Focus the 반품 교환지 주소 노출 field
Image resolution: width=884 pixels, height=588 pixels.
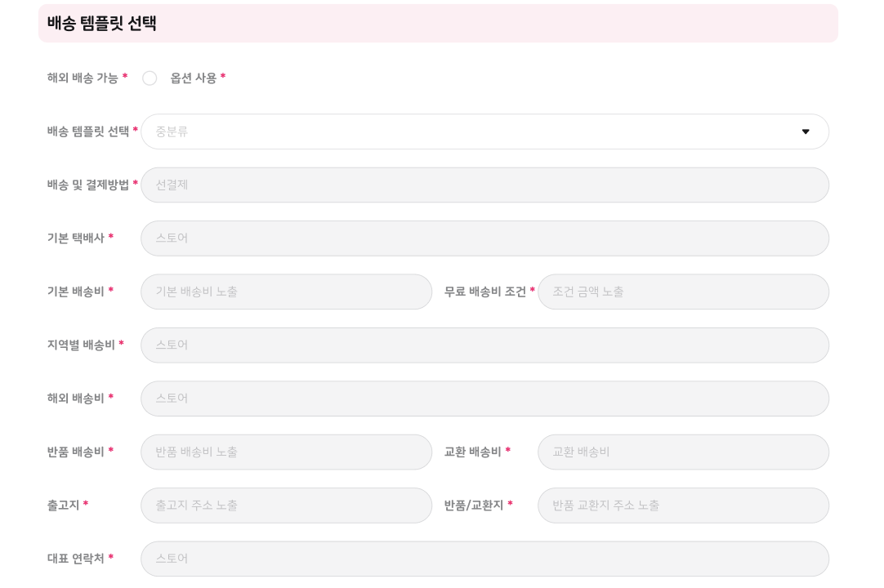point(683,506)
